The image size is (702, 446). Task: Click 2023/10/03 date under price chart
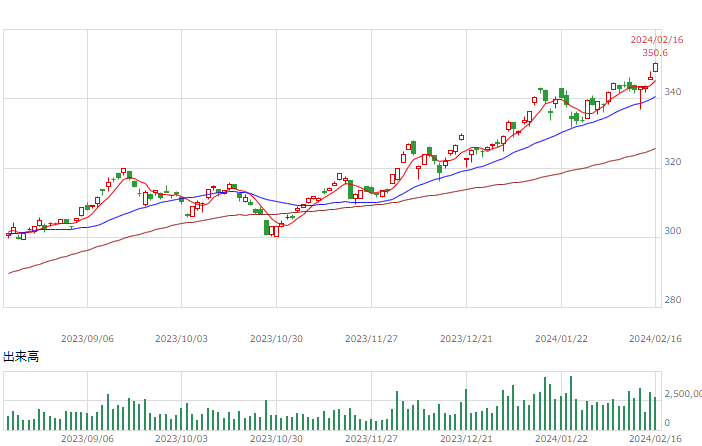coord(181,339)
